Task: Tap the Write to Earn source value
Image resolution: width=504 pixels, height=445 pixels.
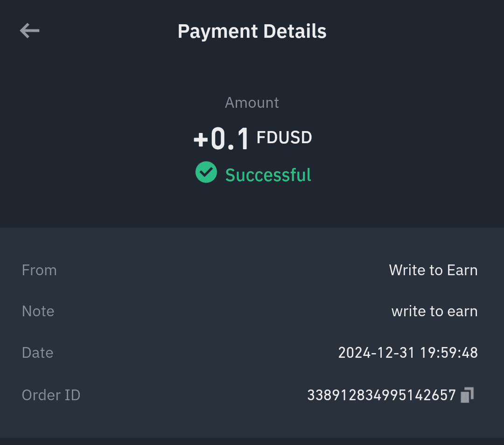Action: tap(433, 270)
